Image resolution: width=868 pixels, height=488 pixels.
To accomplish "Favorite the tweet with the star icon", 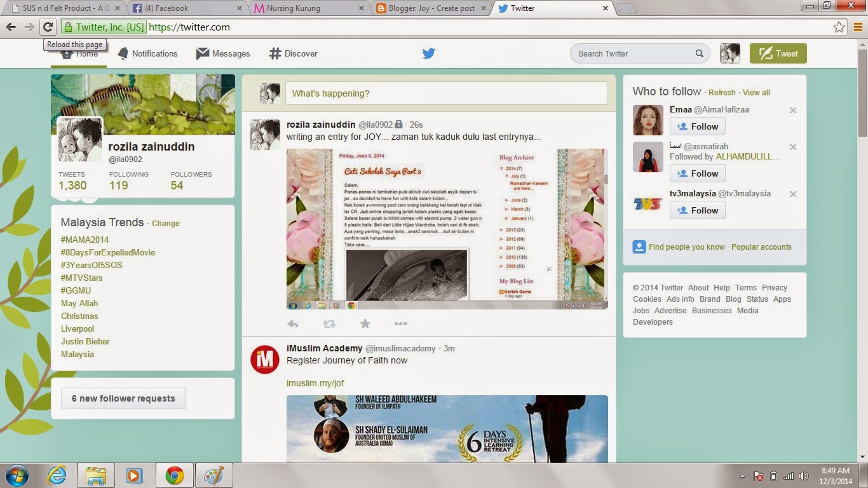I will (x=365, y=323).
